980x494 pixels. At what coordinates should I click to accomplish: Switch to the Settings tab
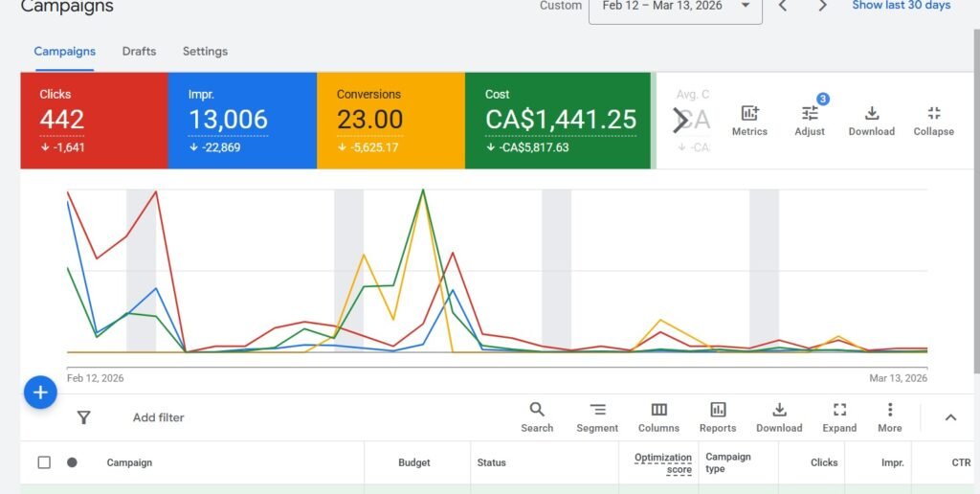pyautogui.click(x=205, y=52)
